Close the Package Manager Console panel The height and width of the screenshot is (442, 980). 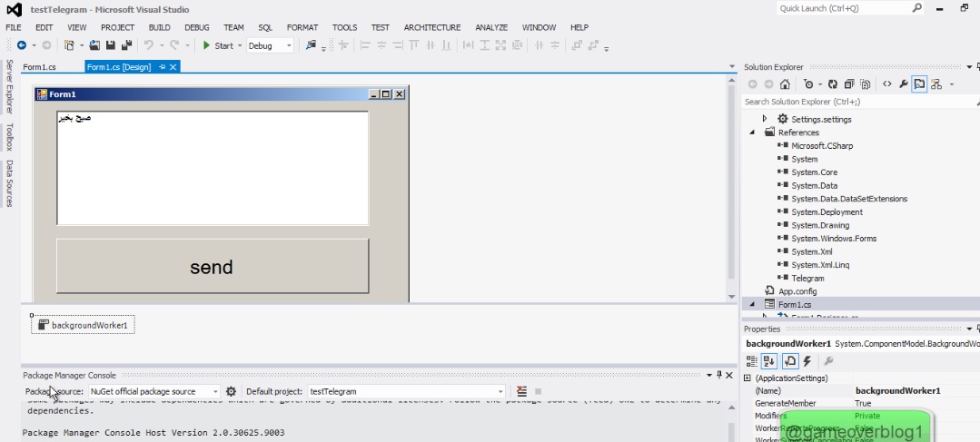click(x=729, y=375)
